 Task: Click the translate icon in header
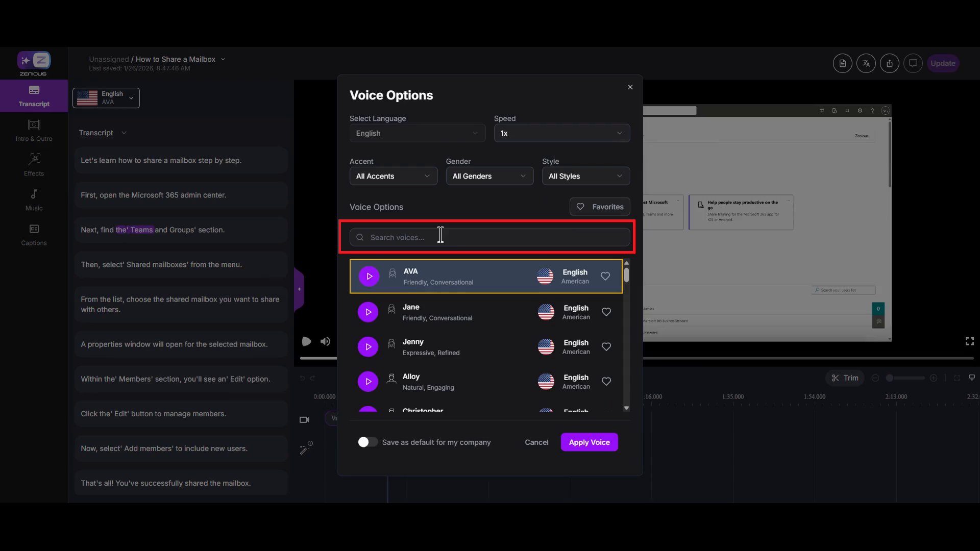pos(866,63)
